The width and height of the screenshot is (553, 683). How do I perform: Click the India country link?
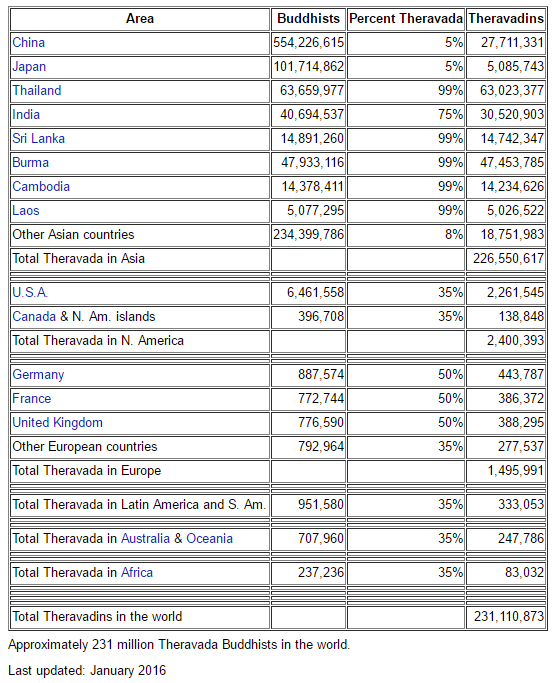click(26, 115)
